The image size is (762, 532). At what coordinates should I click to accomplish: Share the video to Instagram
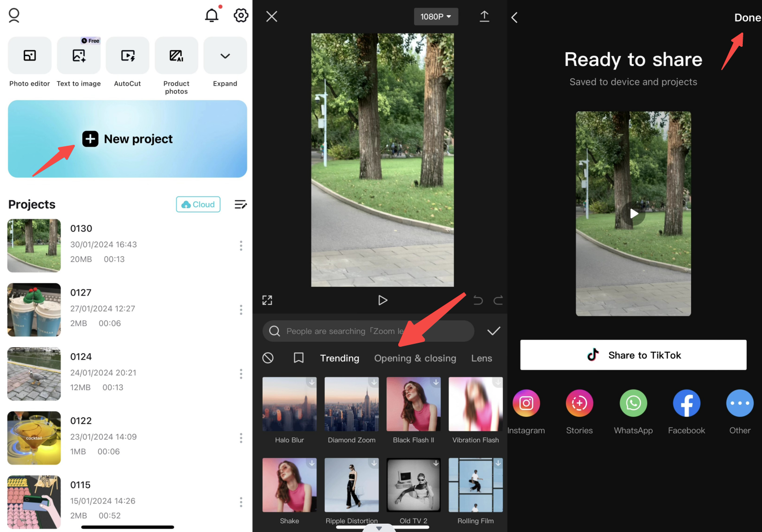point(526,403)
